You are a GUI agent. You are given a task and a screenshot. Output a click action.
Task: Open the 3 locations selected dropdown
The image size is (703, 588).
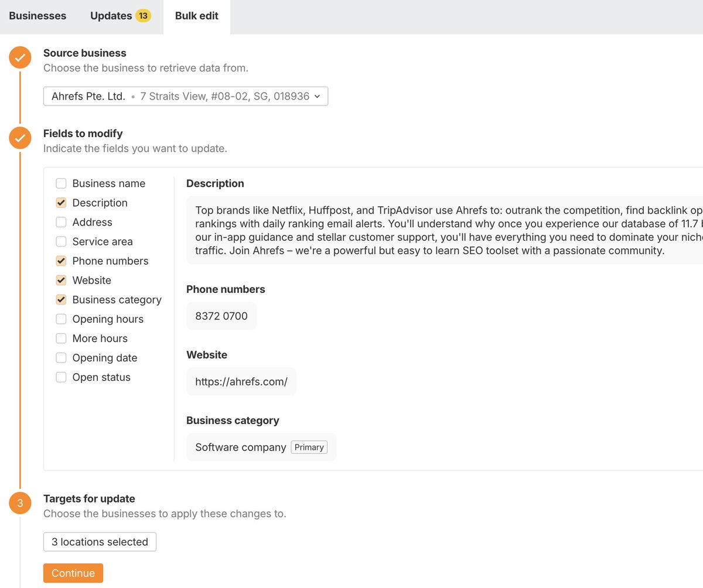click(100, 542)
